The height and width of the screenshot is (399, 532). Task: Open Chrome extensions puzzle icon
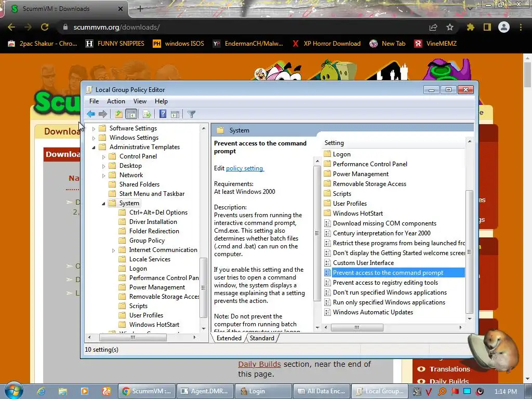470,27
